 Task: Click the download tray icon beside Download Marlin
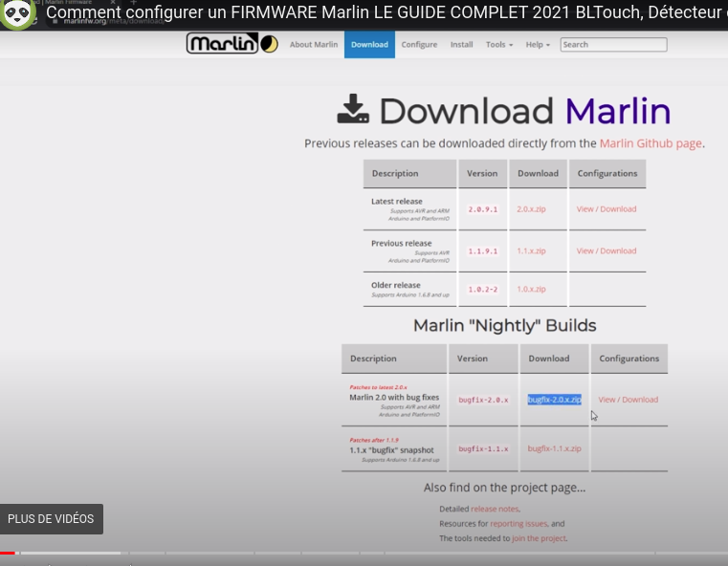pyautogui.click(x=353, y=110)
